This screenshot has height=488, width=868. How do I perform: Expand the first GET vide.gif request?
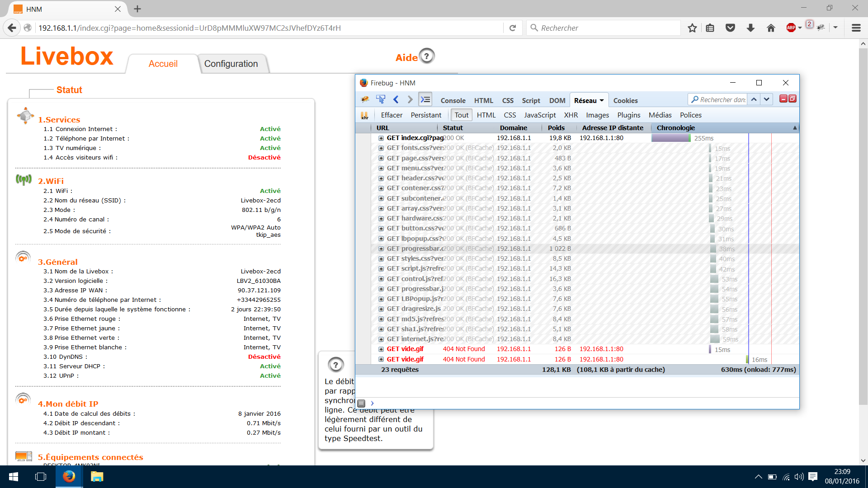381,349
